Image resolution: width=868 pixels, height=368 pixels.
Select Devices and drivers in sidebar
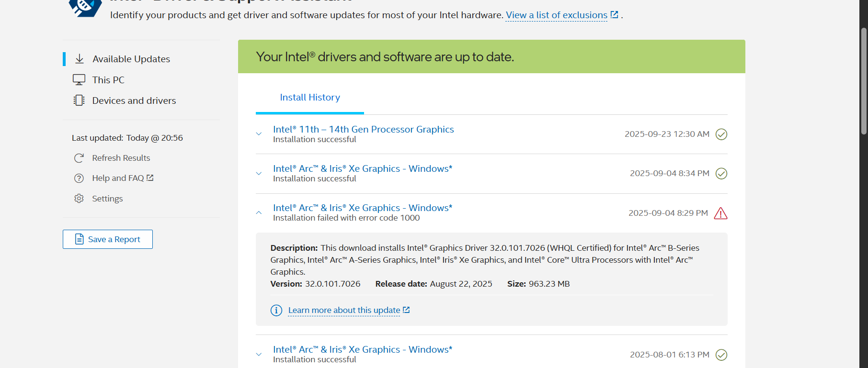click(134, 100)
